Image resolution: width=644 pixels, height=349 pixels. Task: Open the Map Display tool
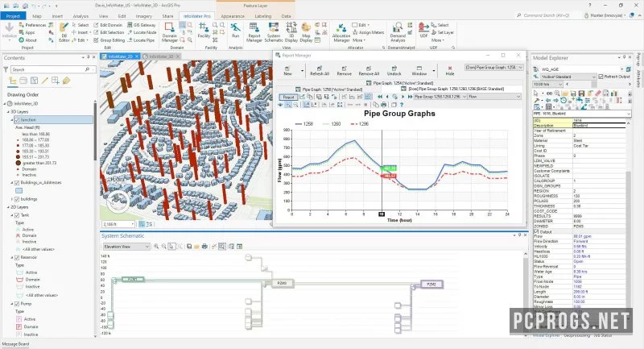[306, 32]
